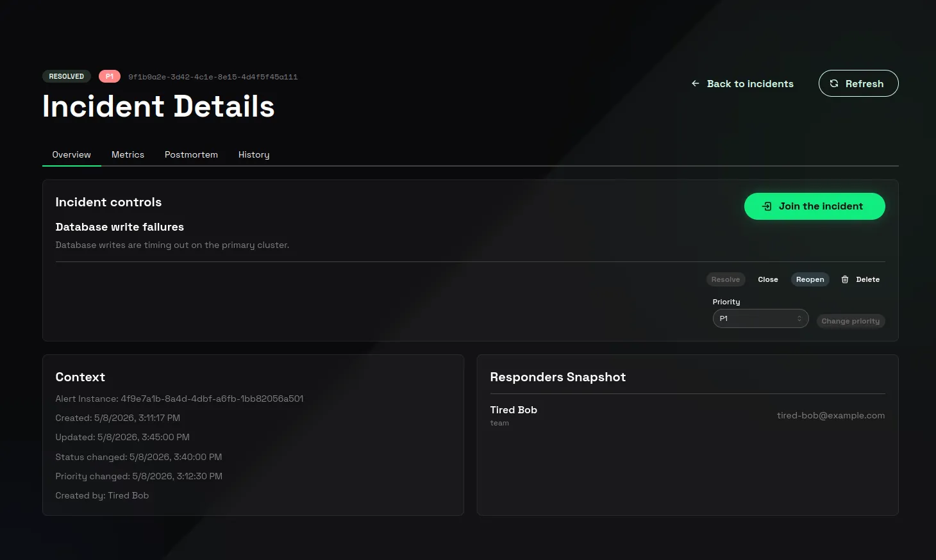936x560 pixels.
Task: Click the RESOLVED status badge
Action: [x=67, y=76]
